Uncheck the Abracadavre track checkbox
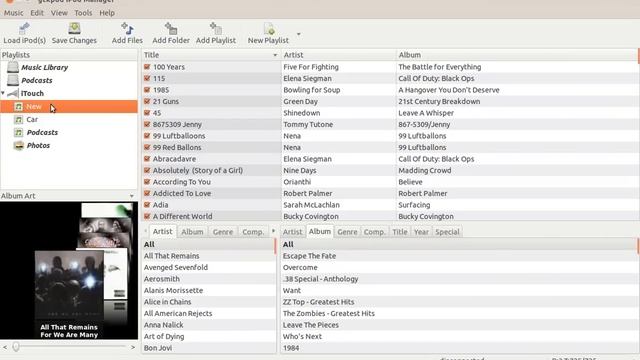The width and height of the screenshot is (640, 360). [147, 158]
